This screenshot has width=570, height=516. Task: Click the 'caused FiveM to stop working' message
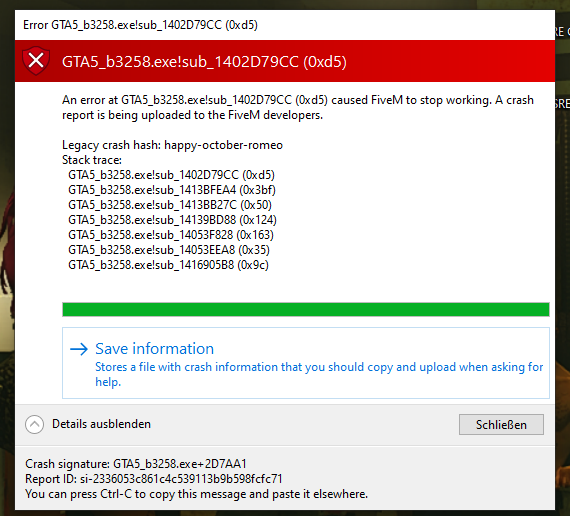coord(298,108)
